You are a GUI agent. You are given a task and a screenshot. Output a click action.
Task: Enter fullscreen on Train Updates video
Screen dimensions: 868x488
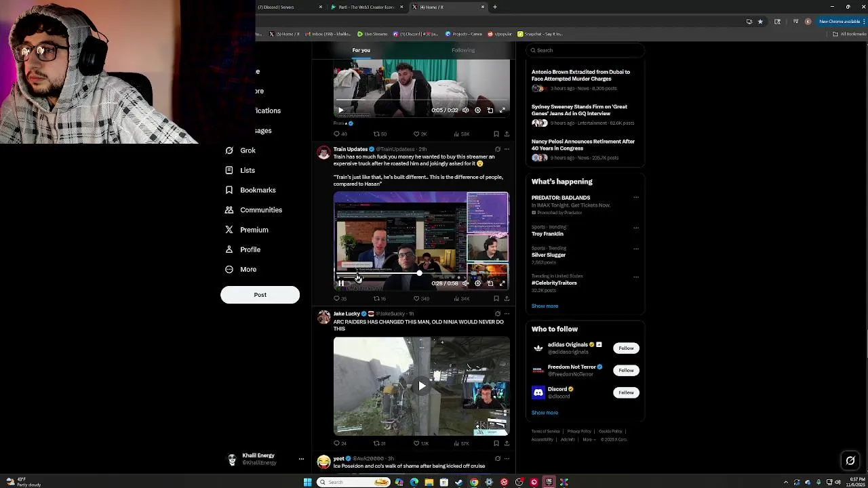tap(502, 283)
